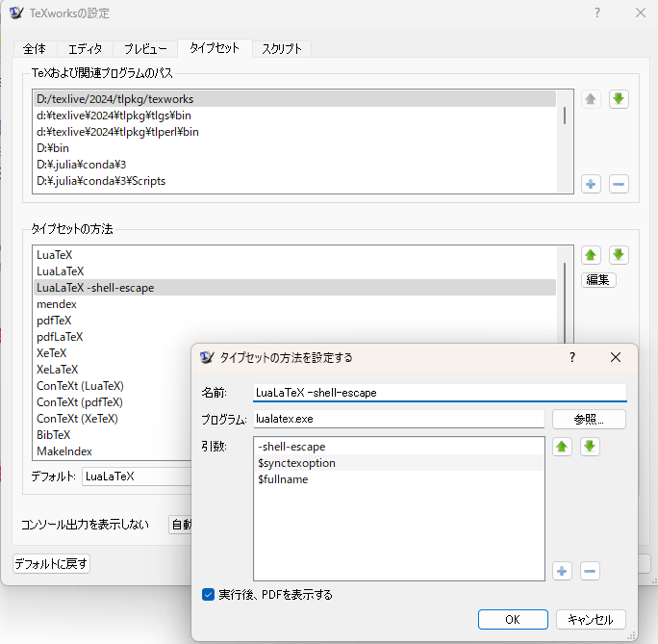Image resolution: width=658 pixels, height=644 pixels.
Task: Click the プログラム field with lualatex.exe
Action: (x=399, y=419)
